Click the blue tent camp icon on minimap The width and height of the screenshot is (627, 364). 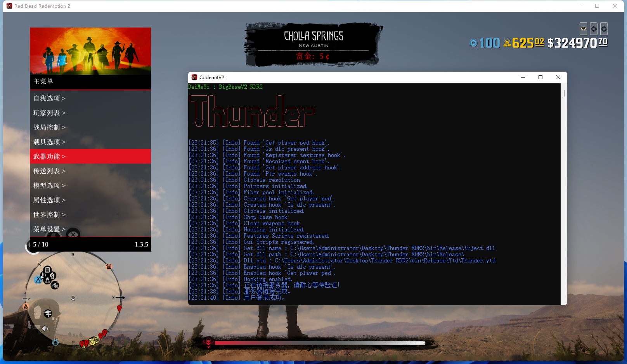click(38, 280)
